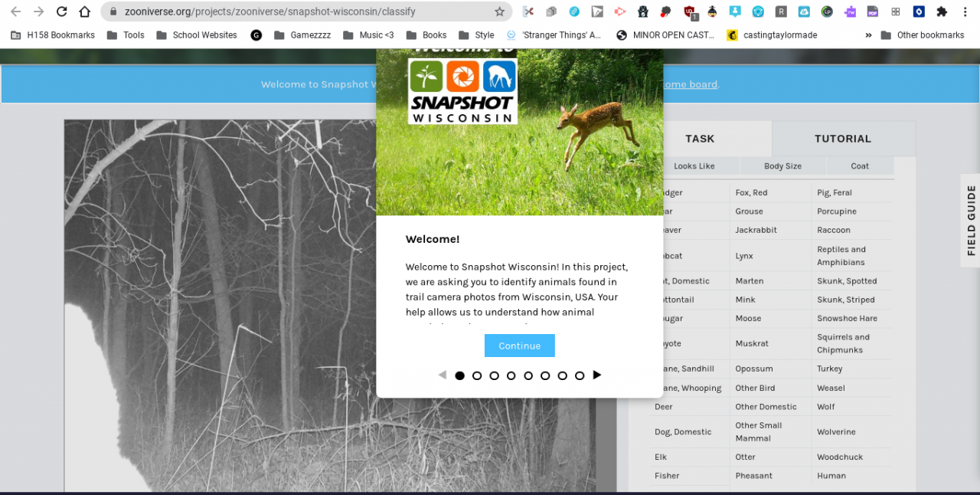Open the green LP circle extension
The image size is (980, 495).
(x=827, y=11)
